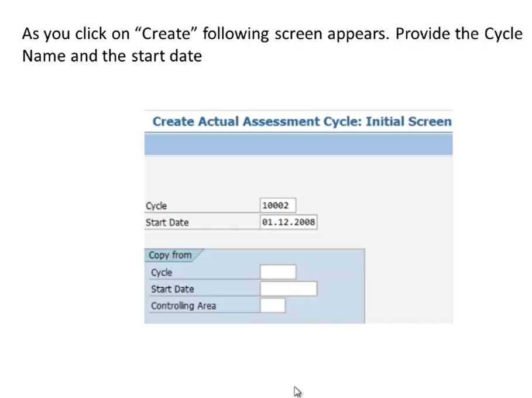Click the Cycle label inside Copy from group
Image resolution: width=532 pixels, height=398 pixels.
point(162,273)
